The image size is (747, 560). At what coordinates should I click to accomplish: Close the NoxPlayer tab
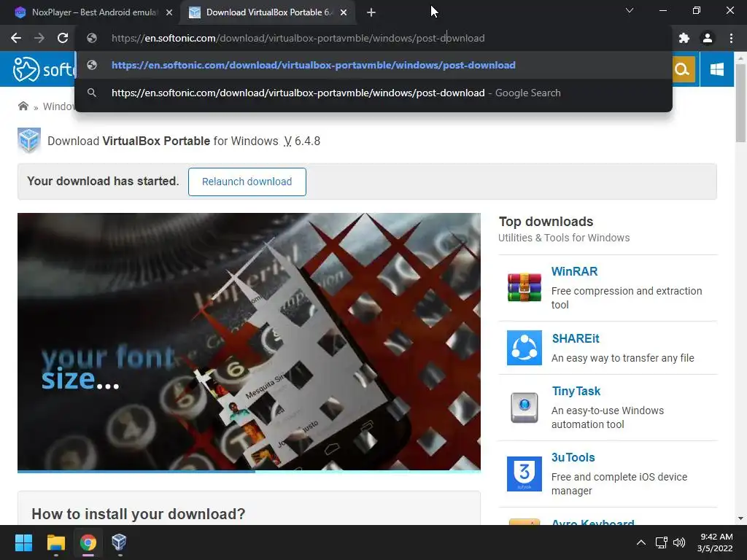169,12
